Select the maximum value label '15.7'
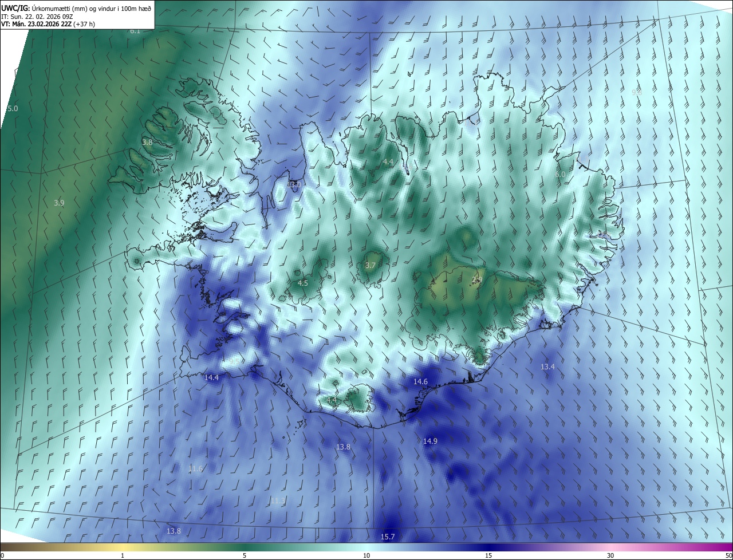The width and height of the screenshot is (733, 560). click(388, 537)
